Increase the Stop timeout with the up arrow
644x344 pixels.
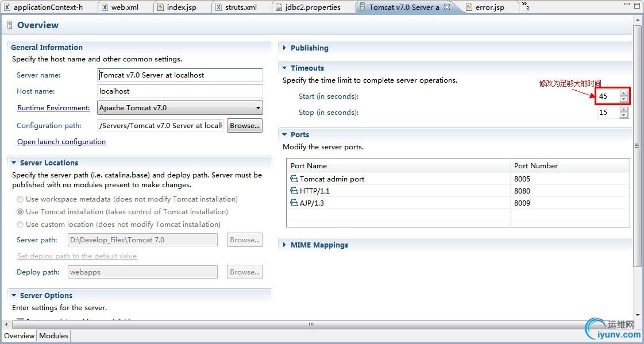pos(624,110)
